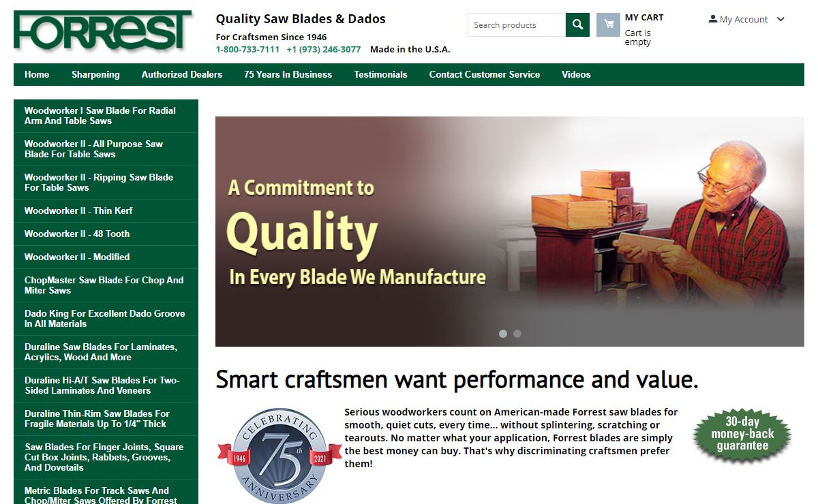Open Duraline Hi-A/T Saw Blades
The width and height of the screenshot is (818, 504).
pos(106,385)
